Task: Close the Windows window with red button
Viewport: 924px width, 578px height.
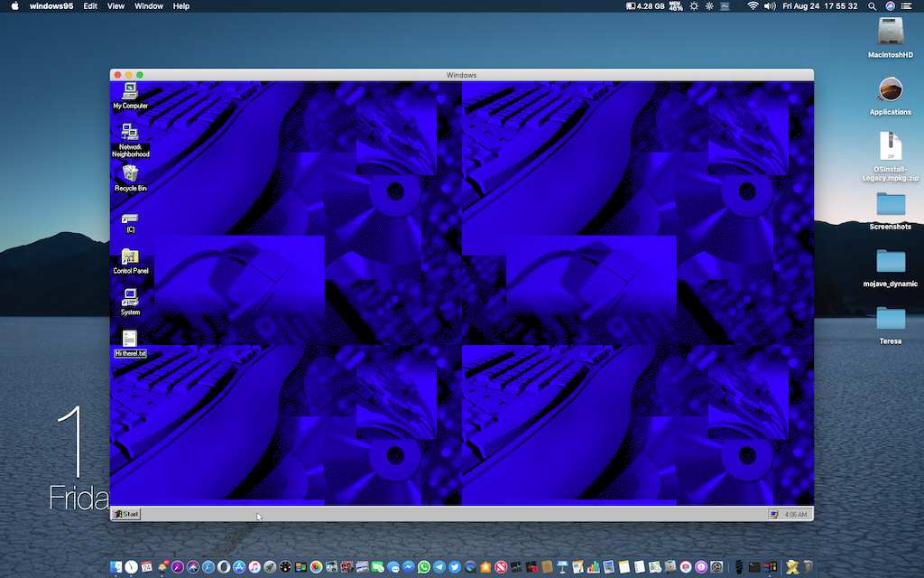Action: (x=118, y=75)
